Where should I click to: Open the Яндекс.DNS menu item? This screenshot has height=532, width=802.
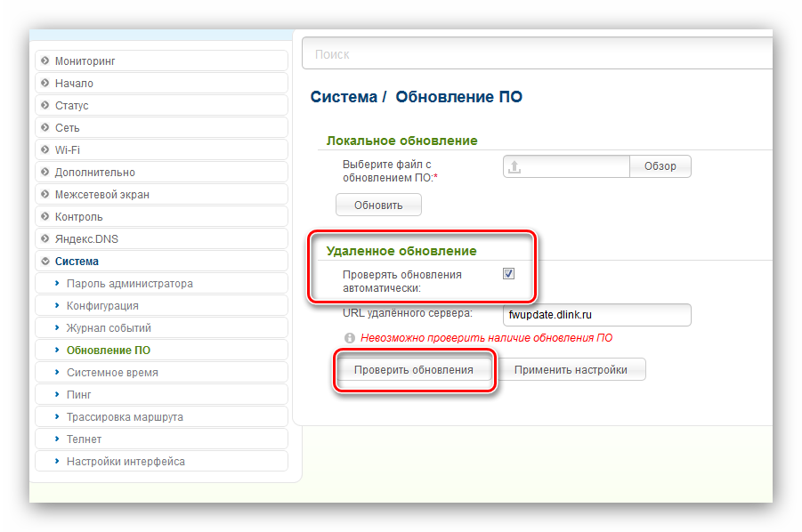tap(161, 238)
